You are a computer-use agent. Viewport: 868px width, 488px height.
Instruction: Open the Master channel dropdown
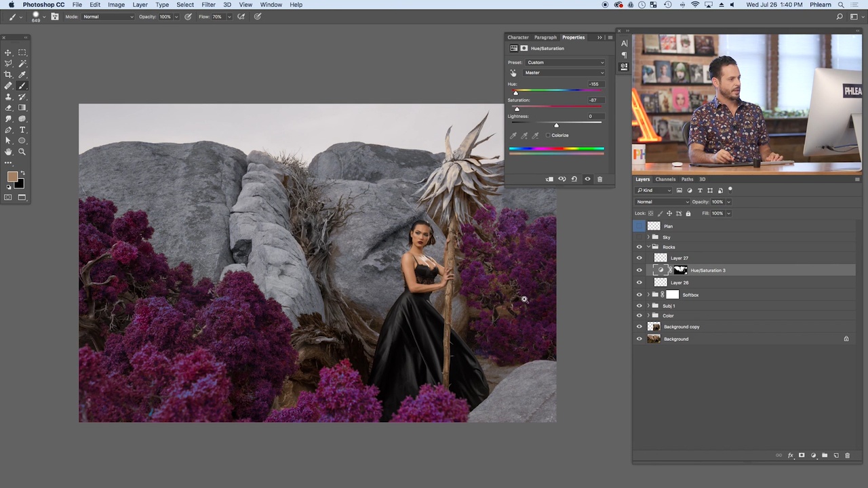click(564, 73)
